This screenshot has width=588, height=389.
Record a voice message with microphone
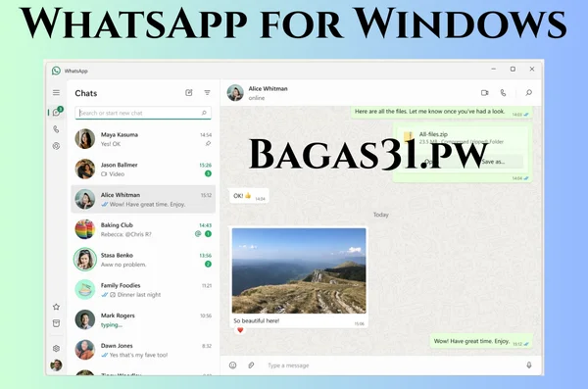529,365
